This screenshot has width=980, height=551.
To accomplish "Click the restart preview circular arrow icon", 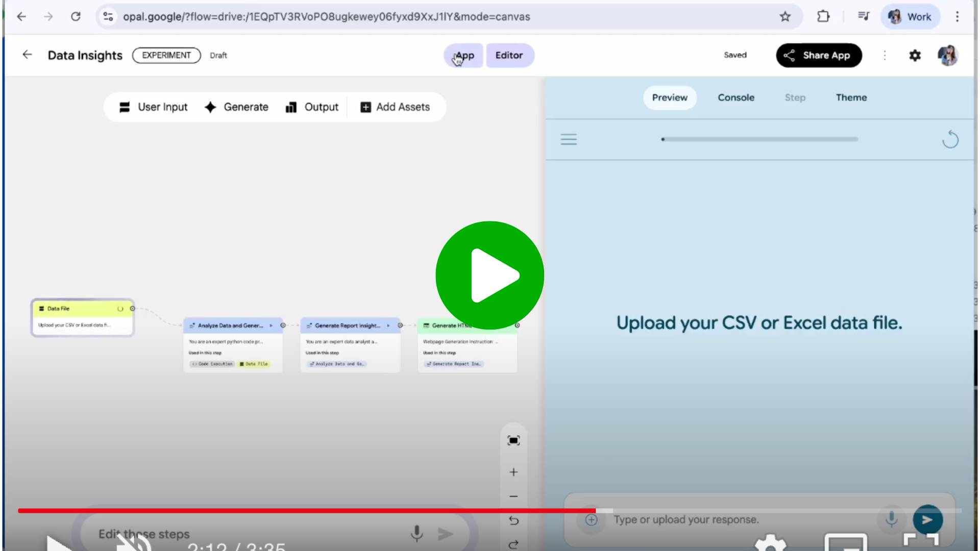I will [950, 139].
